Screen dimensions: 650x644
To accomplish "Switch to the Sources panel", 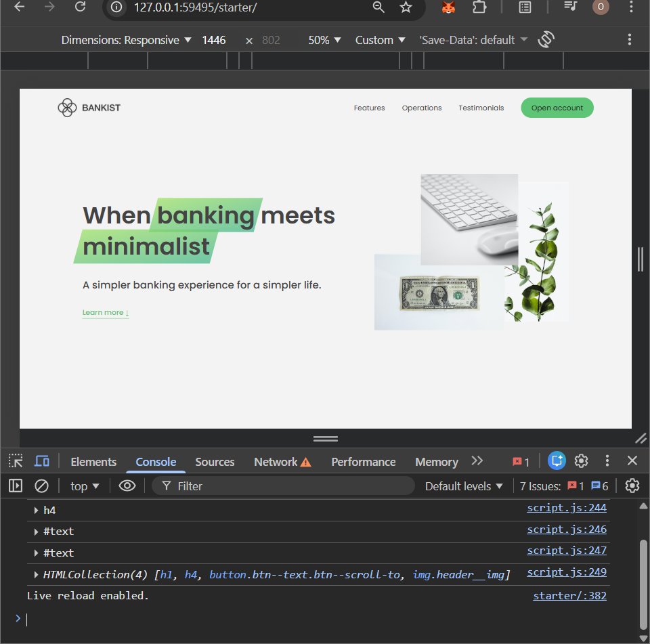I will [x=215, y=461].
